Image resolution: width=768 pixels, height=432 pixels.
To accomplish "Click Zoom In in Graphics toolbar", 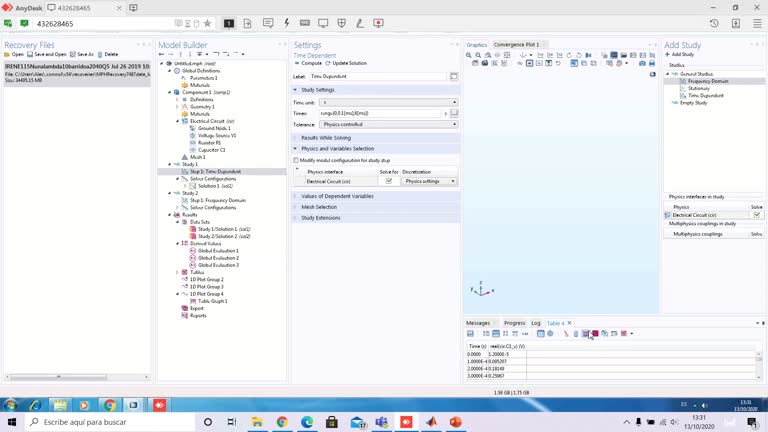I will (469, 55).
